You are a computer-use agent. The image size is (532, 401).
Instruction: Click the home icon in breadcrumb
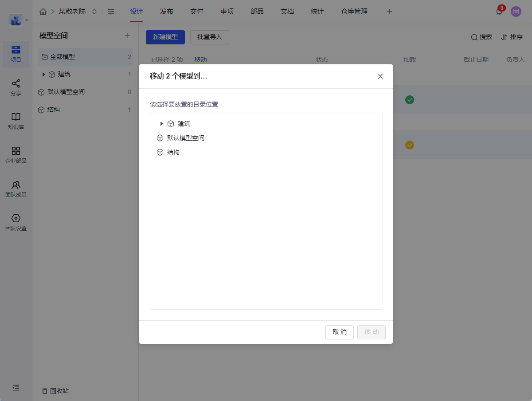click(43, 12)
